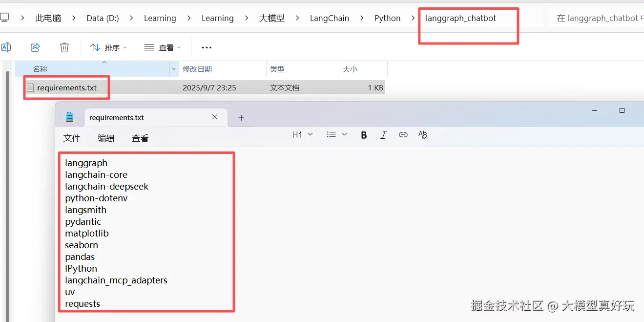Go to the first Learning breadcrumb

[x=160, y=19]
